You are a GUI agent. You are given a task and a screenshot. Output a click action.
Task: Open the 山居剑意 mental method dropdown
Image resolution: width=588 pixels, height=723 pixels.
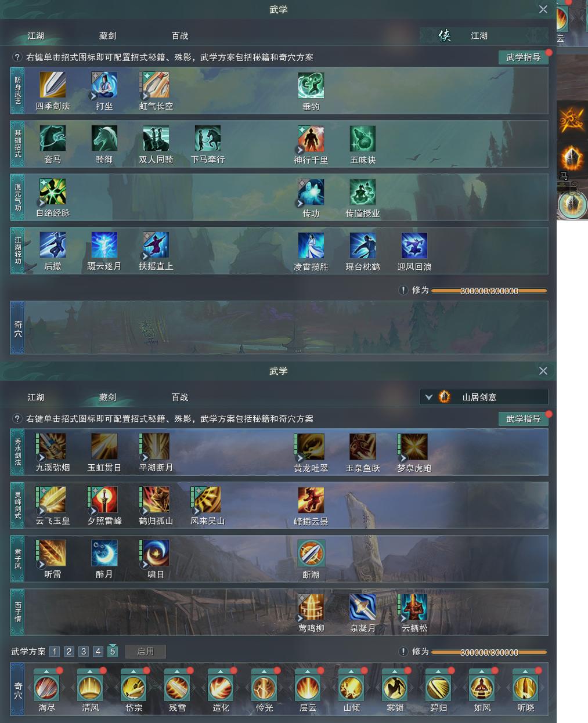484,397
